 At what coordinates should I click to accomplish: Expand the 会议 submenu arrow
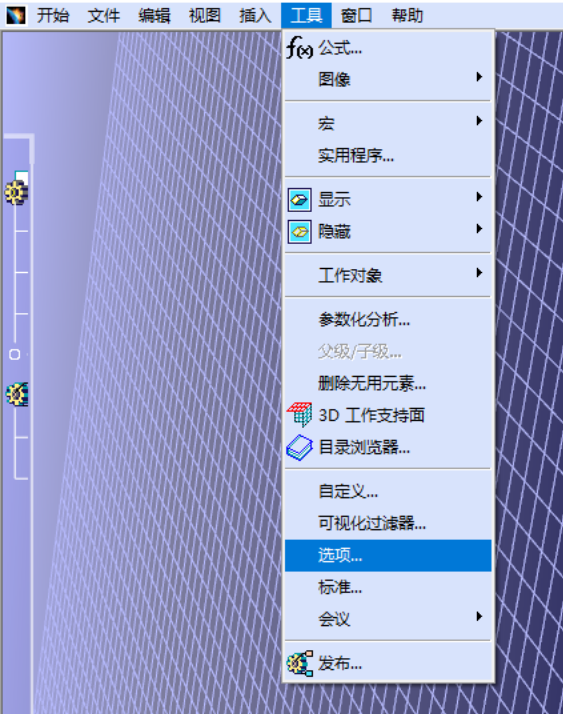click(479, 617)
